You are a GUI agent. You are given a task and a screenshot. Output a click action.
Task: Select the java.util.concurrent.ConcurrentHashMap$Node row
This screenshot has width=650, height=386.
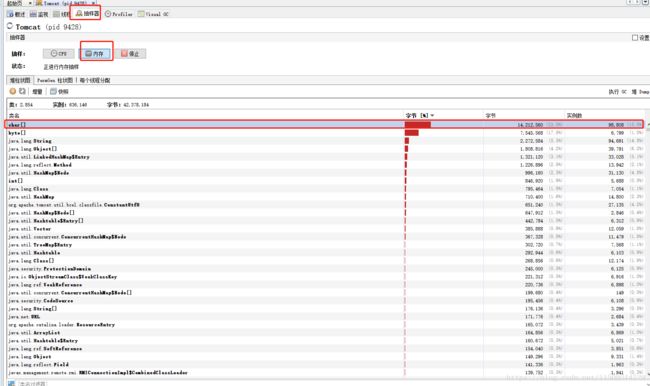(x=325, y=236)
